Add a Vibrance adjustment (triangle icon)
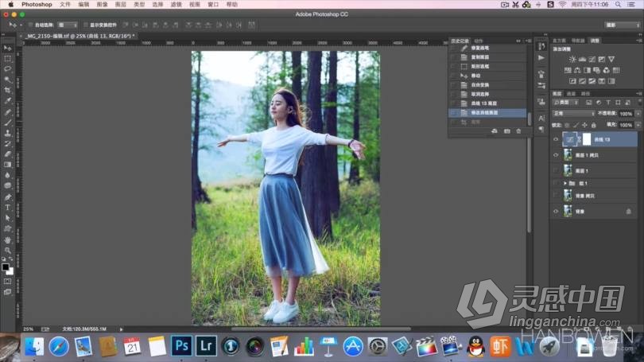 coord(611,59)
